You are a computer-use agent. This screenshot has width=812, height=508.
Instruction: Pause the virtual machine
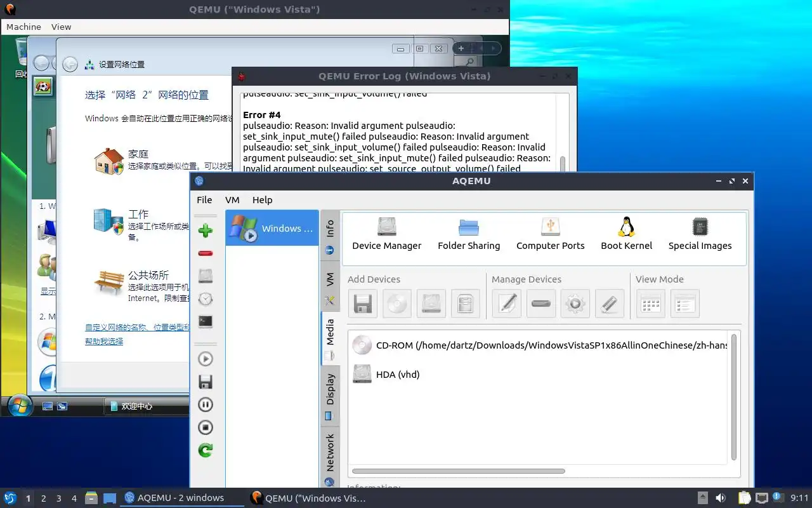pos(206,404)
